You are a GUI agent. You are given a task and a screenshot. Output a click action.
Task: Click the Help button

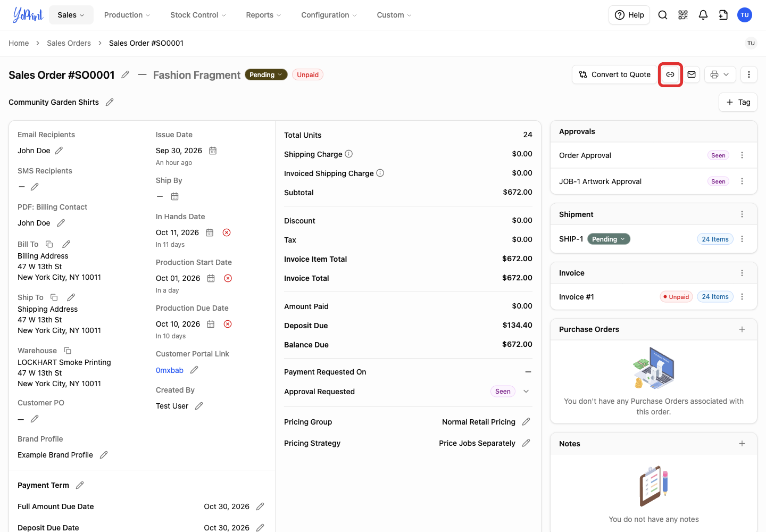pos(629,15)
